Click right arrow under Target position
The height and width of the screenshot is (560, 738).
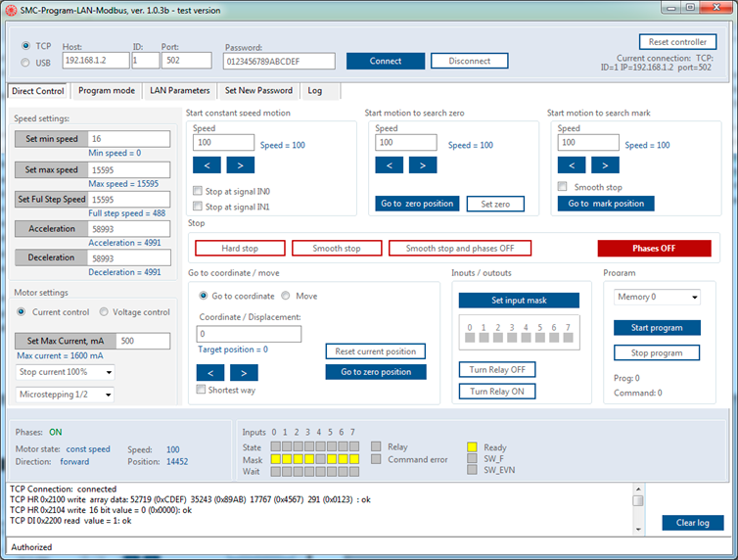click(244, 372)
